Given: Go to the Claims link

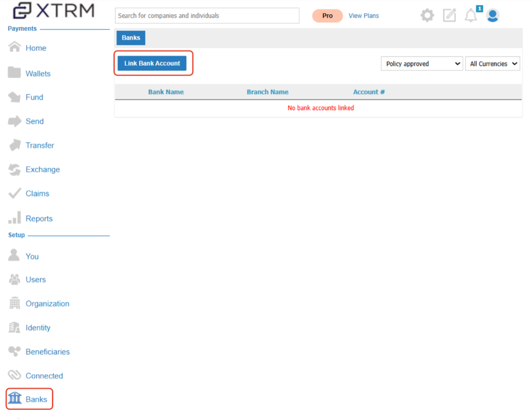Looking at the screenshot, I should (37, 194).
